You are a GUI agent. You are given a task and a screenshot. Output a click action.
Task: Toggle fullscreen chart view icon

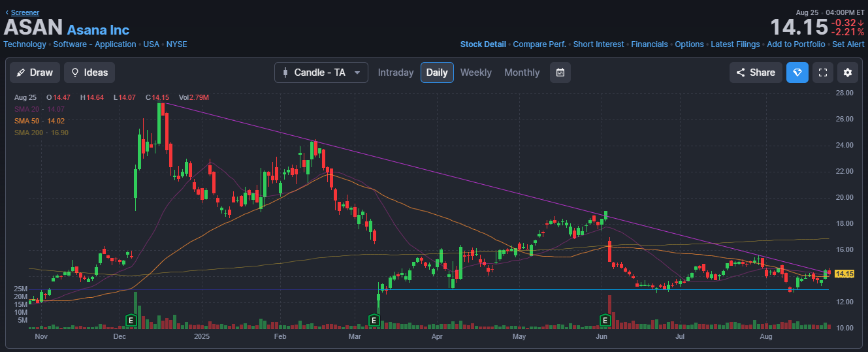[823, 72]
